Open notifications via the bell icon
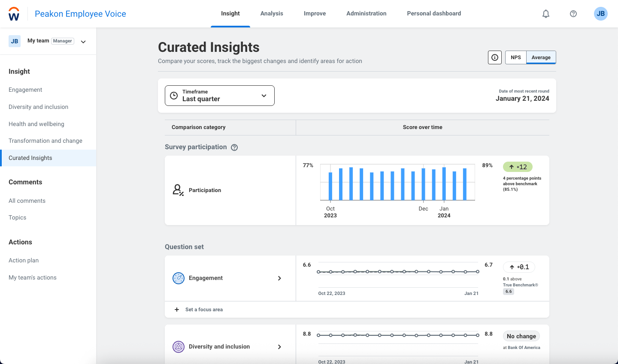 tap(546, 14)
